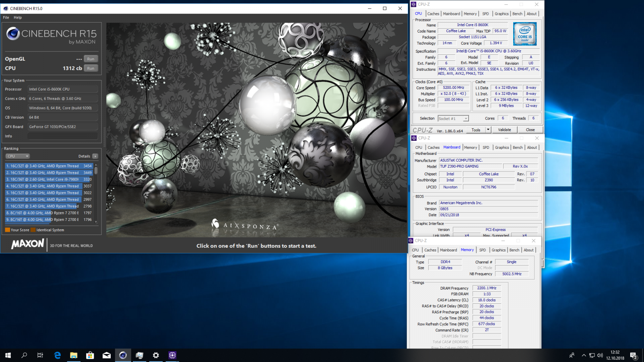
Task: Show ranking Details with arrow button
Action: click(x=95, y=156)
